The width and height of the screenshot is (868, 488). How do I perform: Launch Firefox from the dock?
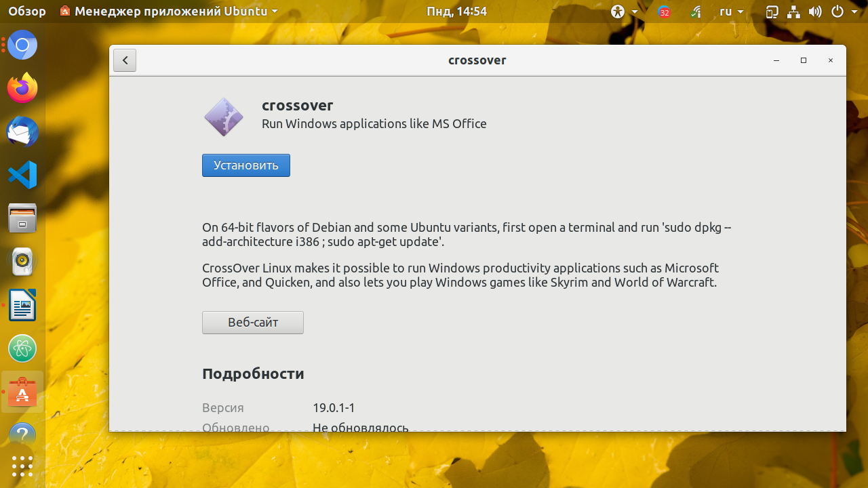click(x=22, y=88)
